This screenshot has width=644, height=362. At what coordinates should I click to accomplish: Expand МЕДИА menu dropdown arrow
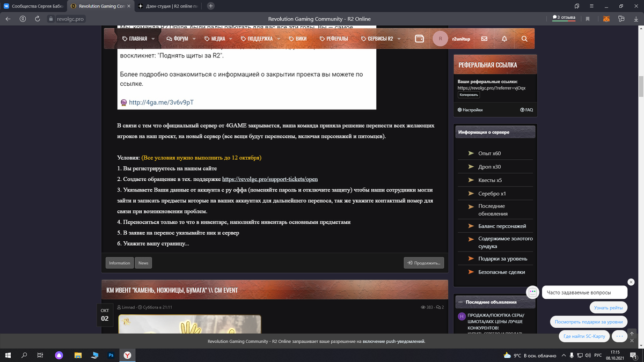point(231,39)
